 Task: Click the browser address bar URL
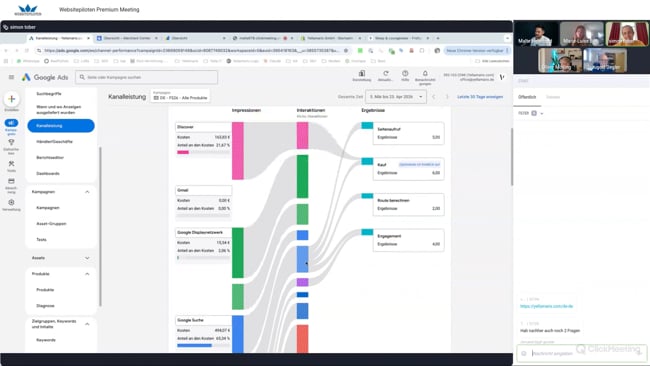[192, 51]
